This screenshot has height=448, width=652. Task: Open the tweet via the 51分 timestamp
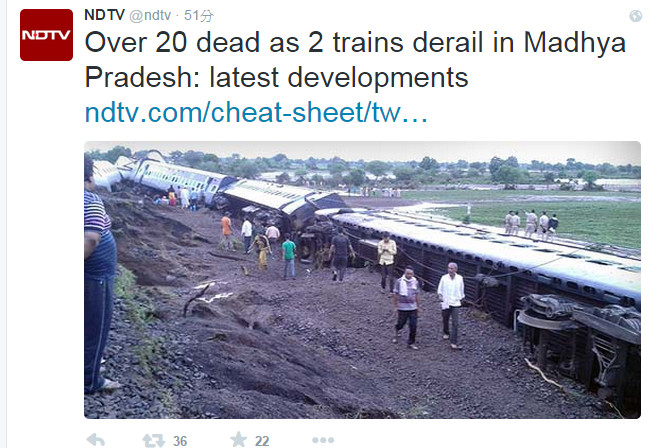pyautogui.click(x=199, y=16)
